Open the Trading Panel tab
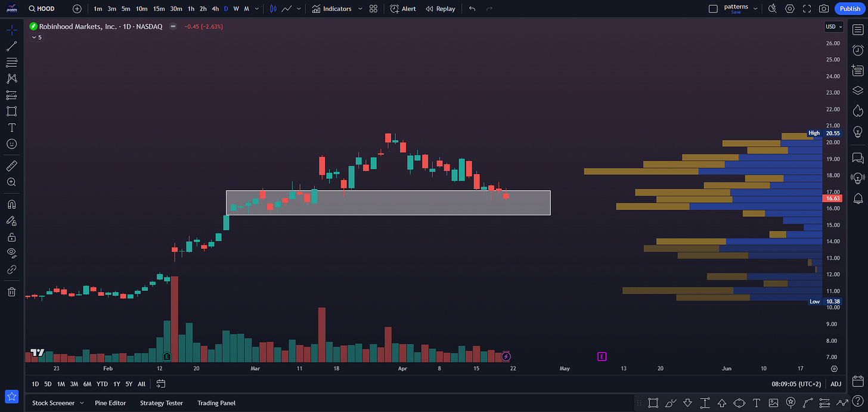The image size is (868, 412). (216, 403)
